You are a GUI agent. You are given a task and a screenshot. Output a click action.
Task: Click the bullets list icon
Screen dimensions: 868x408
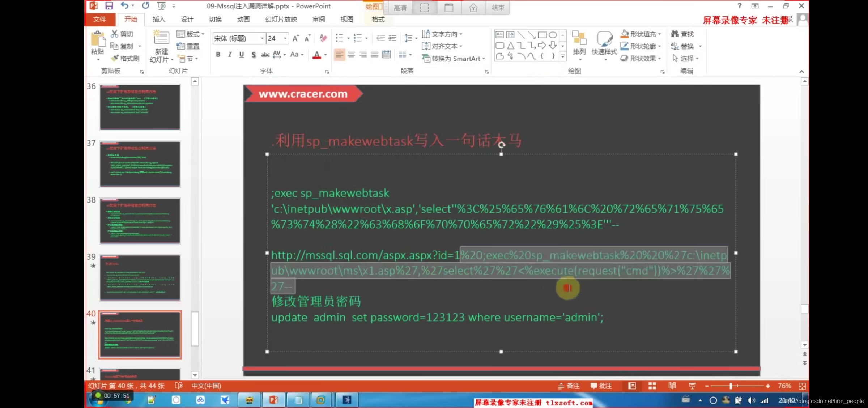click(339, 38)
